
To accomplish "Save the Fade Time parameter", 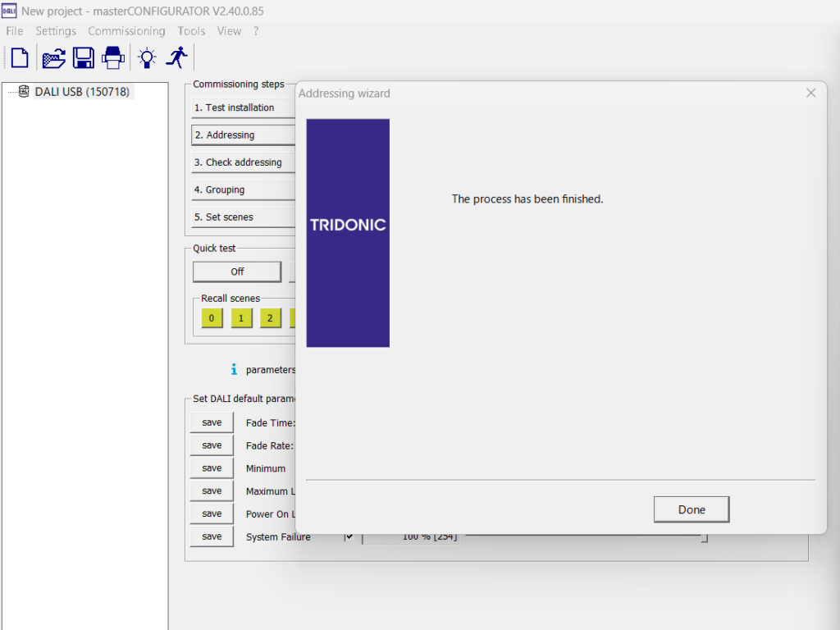I will coord(212,422).
